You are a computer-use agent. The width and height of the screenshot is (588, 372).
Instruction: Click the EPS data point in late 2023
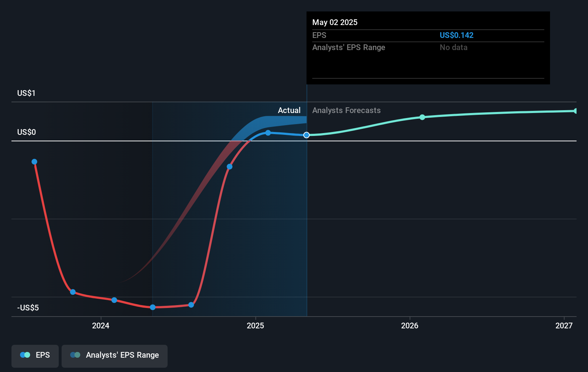tap(73, 292)
